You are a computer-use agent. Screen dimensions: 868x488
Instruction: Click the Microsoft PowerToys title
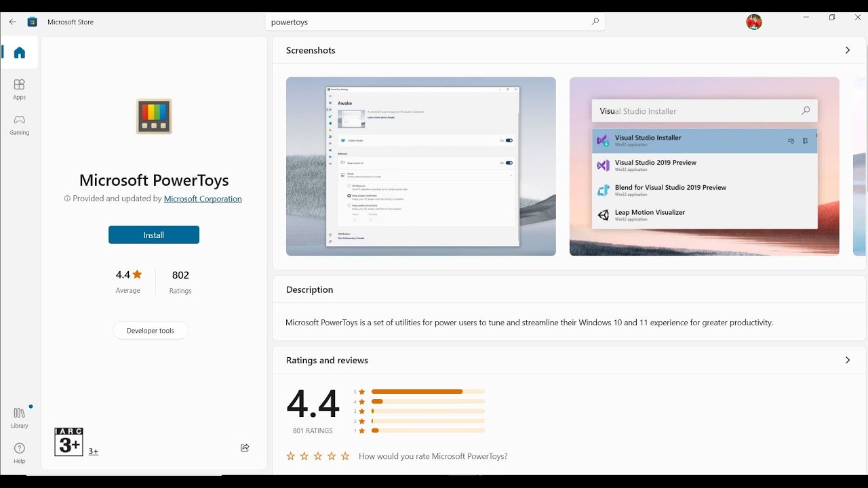[x=154, y=180]
